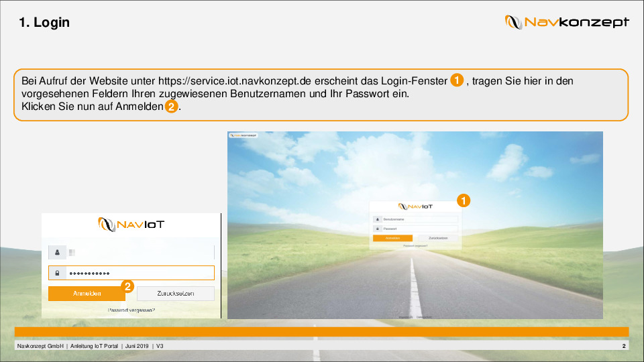Click the orange badge 2 after 'Anmelden' in the text
Viewport: 644px width, 362px height.
point(172,107)
